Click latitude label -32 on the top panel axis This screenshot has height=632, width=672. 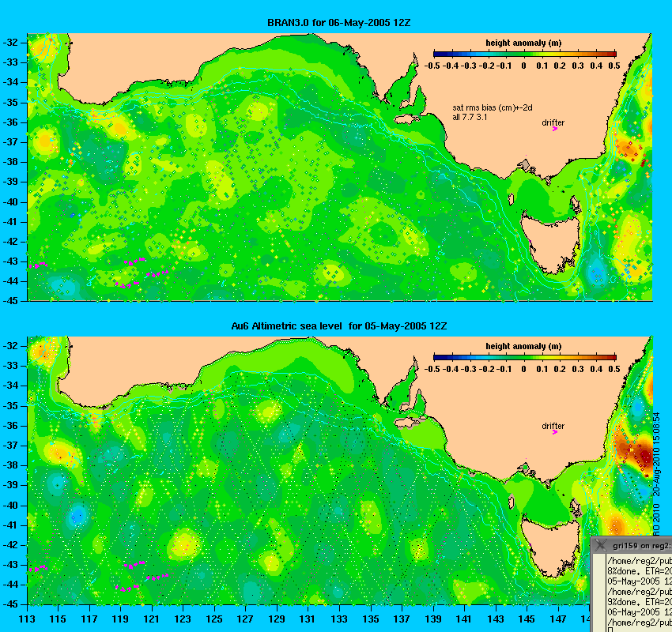pyautogui.click(x=11, y=43)
